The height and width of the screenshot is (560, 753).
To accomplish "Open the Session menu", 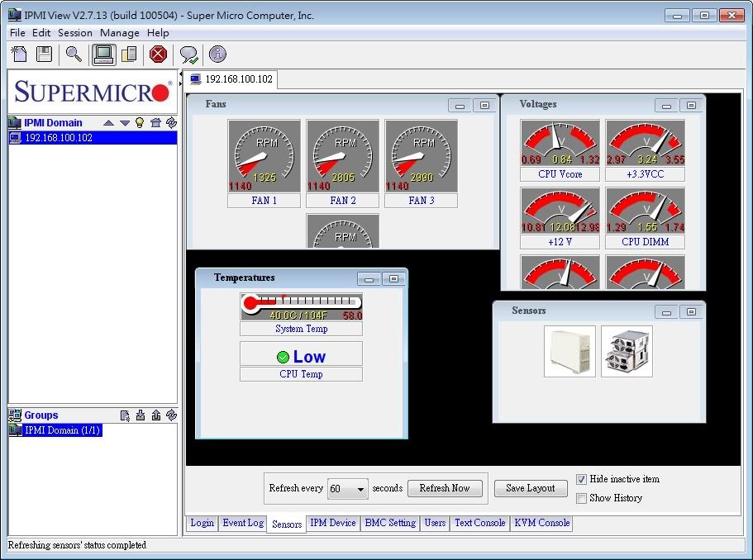I will pos(75,33).
